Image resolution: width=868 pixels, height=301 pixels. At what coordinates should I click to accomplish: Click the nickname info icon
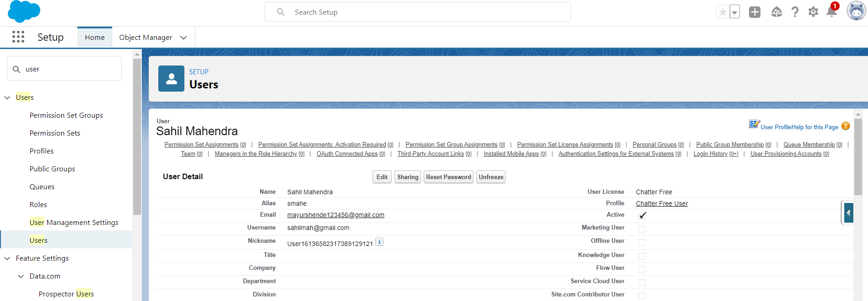click(x=379, y=242)
